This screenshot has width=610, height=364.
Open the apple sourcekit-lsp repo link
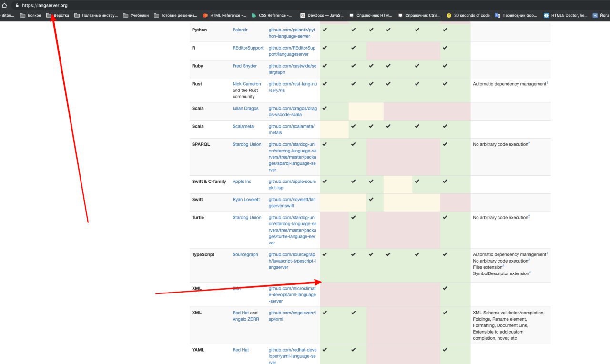click(x=292, y=185)
